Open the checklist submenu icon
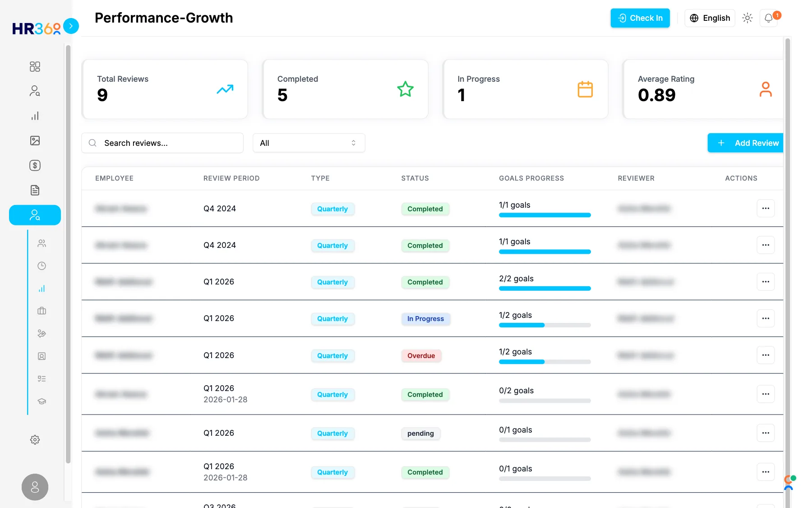 coord(42,379)
